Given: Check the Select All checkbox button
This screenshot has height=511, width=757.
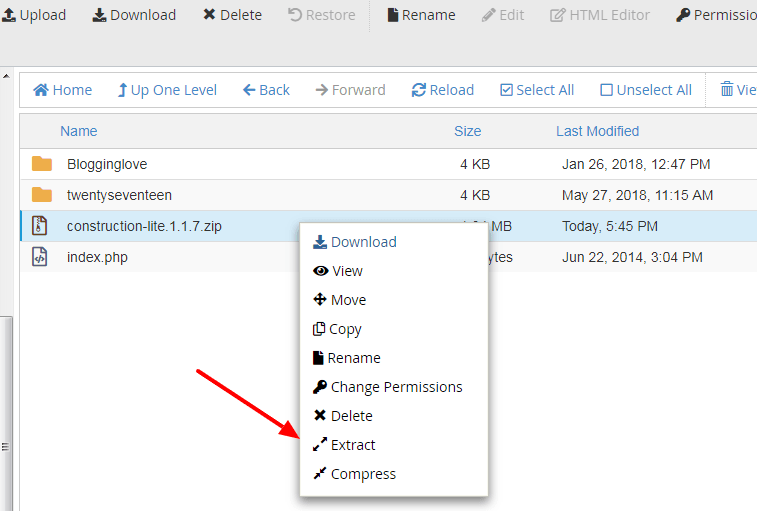Looking at the screenshot, I should pos(506,90).
